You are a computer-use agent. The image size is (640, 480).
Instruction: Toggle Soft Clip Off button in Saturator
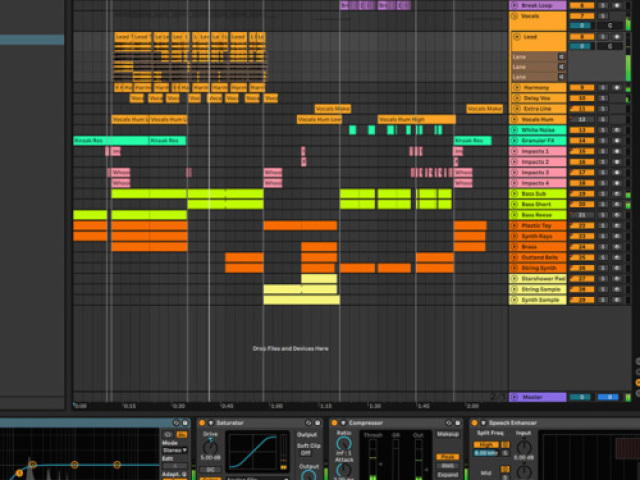[x=306, y=453]
